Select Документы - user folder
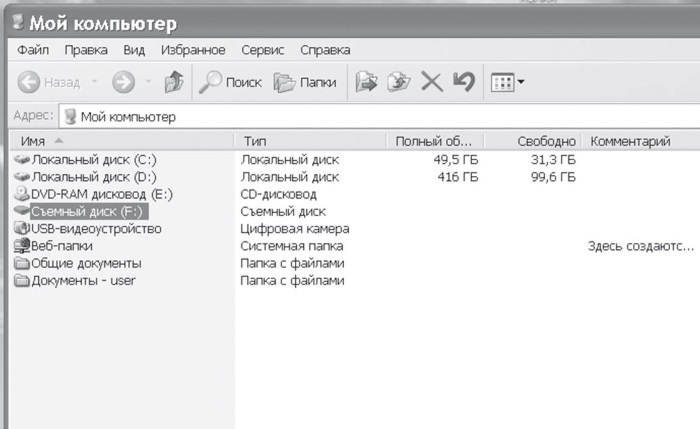Screen dimensions: 700x429 tap(83, 280)
